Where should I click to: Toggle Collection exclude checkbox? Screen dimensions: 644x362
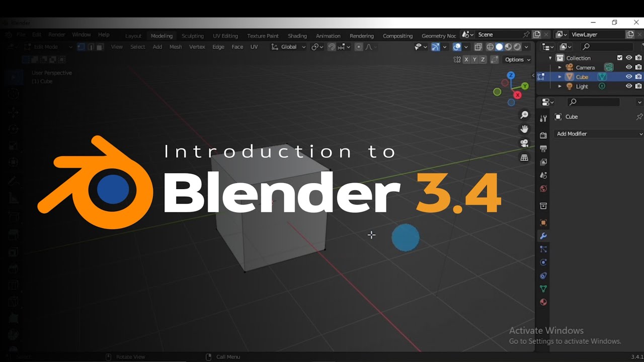(620, 58)
